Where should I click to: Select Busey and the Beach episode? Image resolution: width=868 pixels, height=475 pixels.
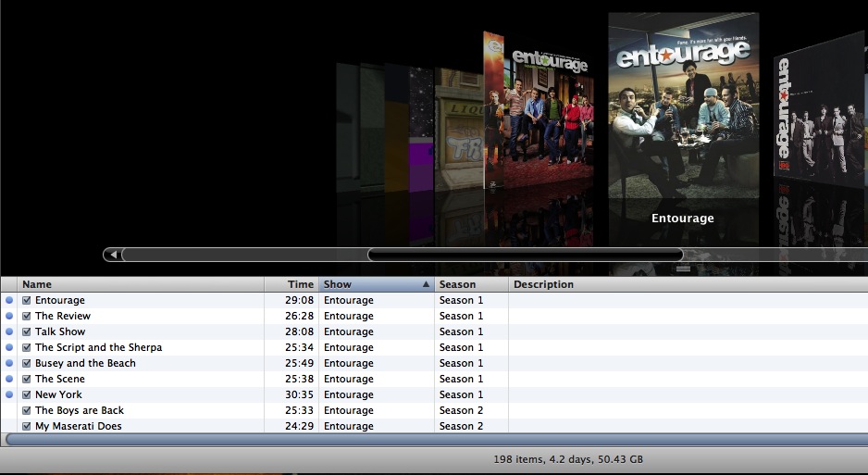(x=85, y=363)
